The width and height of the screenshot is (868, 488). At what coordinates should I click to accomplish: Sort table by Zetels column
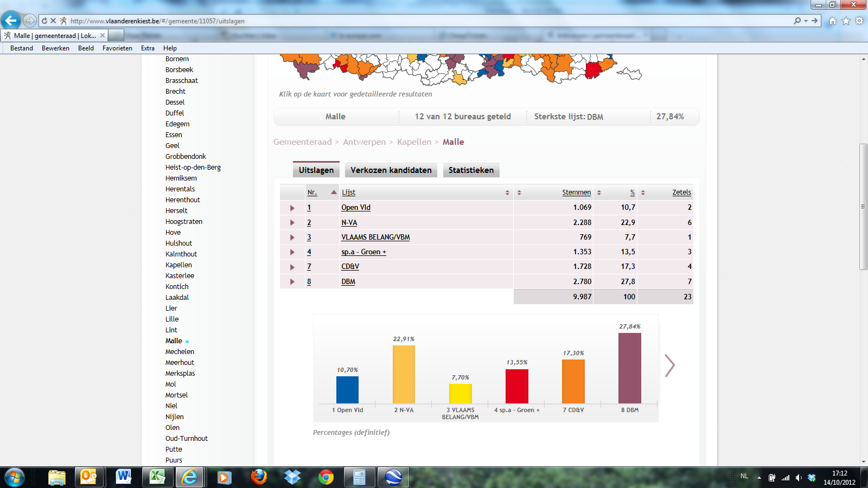click(x=681, y=192)
